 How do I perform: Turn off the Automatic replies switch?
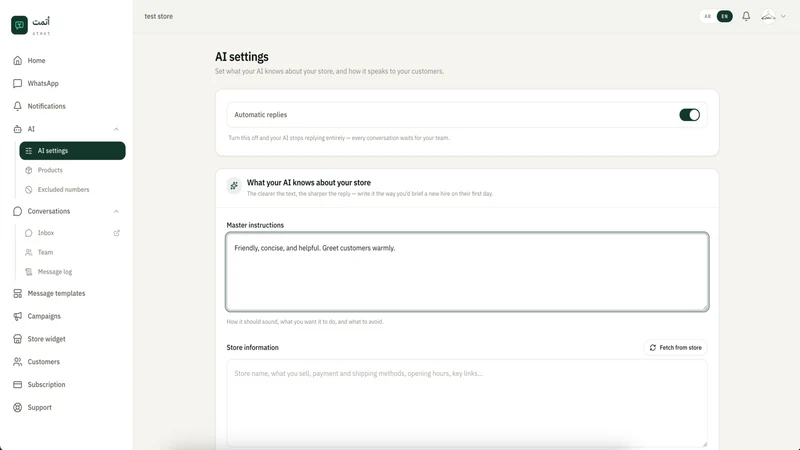[689, 115]
